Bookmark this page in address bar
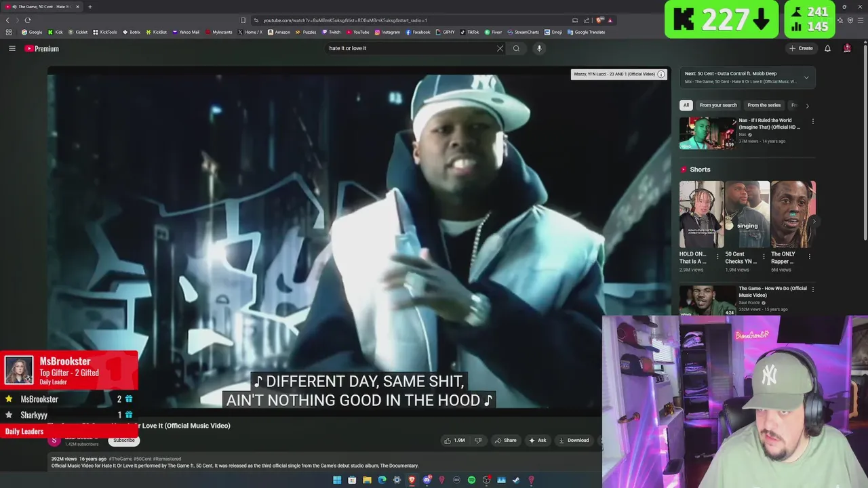This screenshot has height=488, width=868. 243,20
